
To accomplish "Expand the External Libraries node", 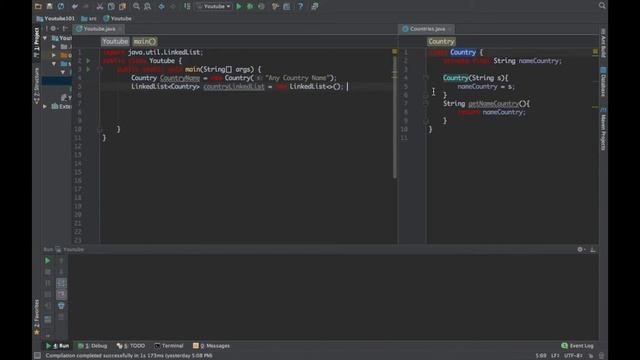I will click(45, 107).
